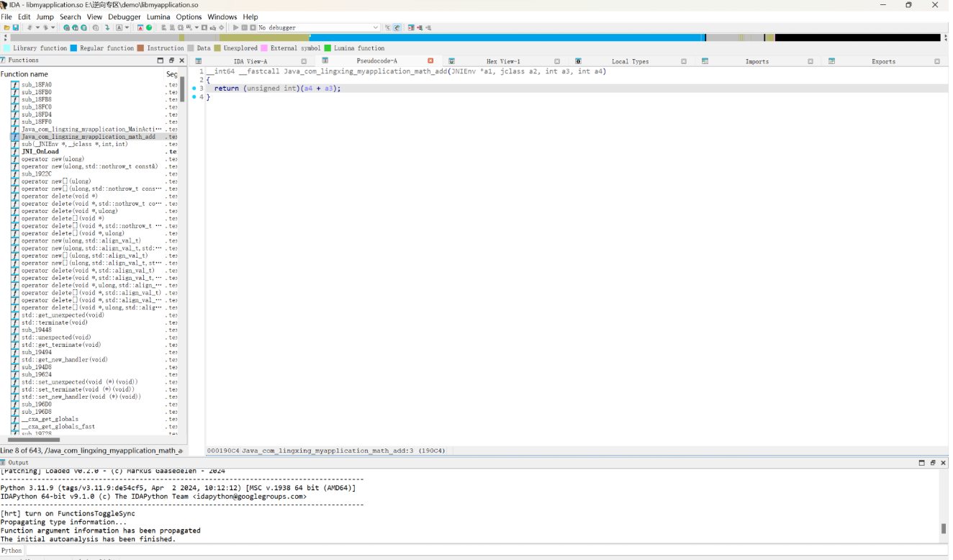Close the Pseudocode-A tab

click(430, 61)
